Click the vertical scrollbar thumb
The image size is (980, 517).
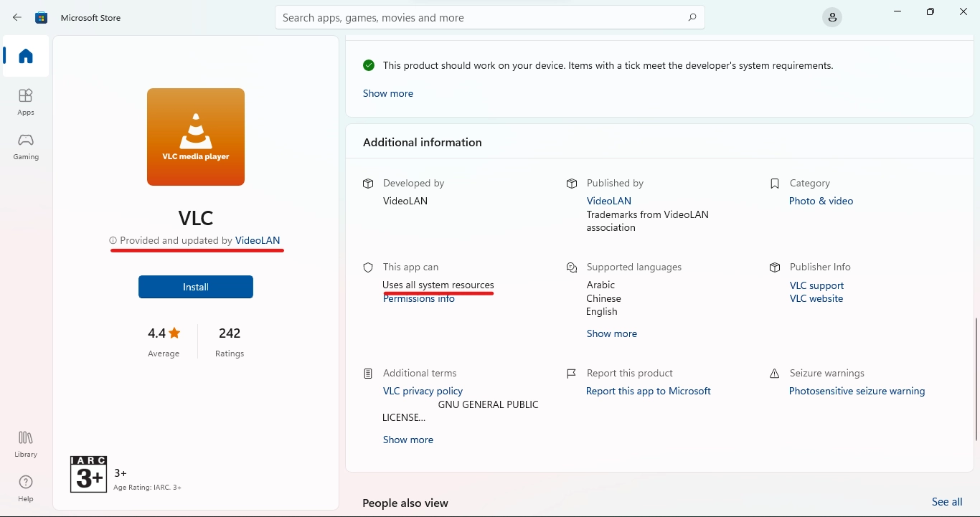(x=976, y=379)
